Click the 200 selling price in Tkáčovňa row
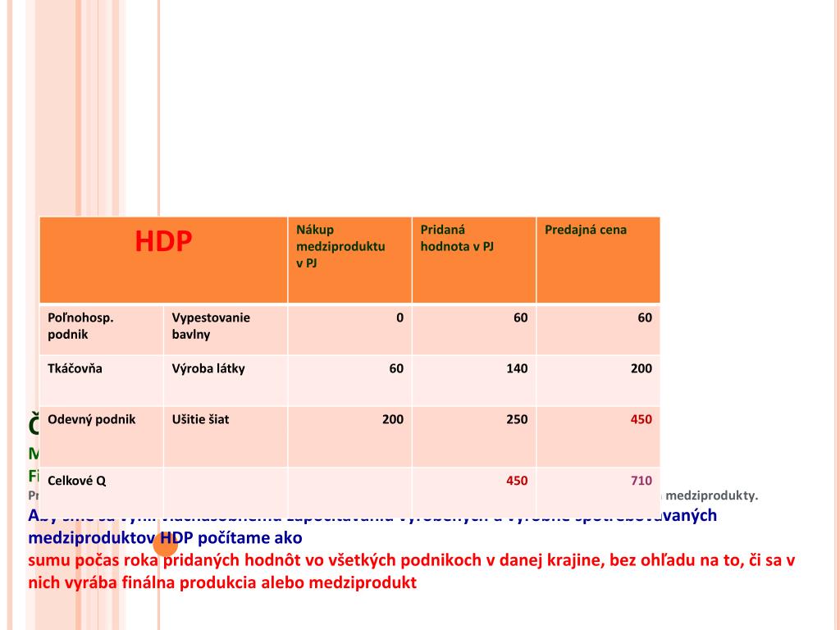The image size is (840, 630). (641, 368)
